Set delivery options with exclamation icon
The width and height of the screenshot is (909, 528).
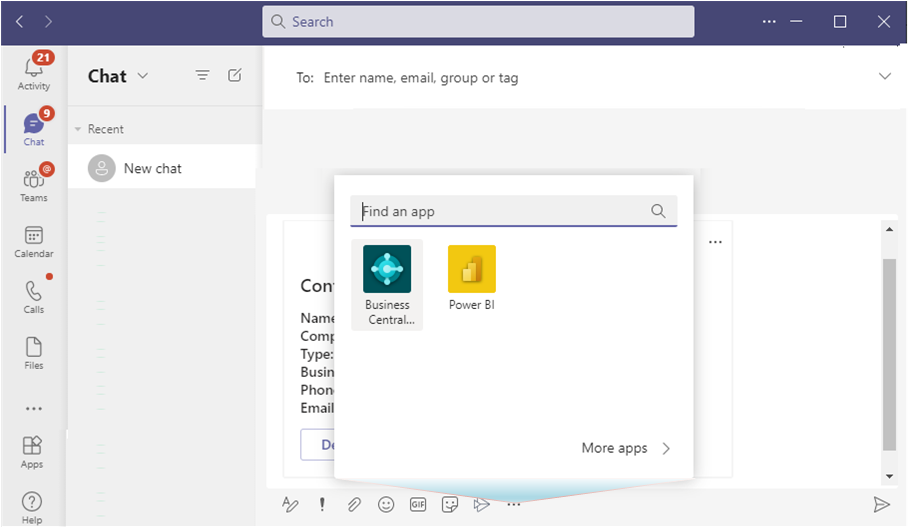[322, 505]
